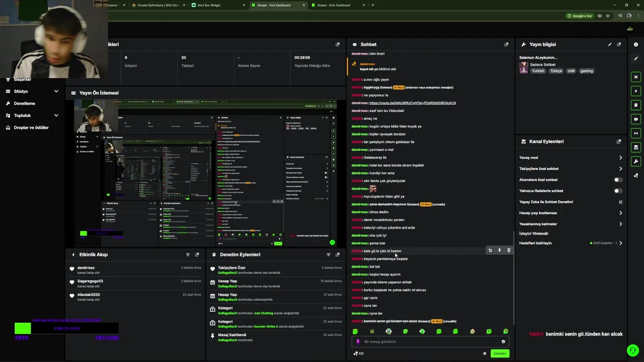The width and height of the screenshot is (644, 362).
Task: Pop out the Kanal Eylemleri panel
Action: pyautogui.click(x=619, y=141)
